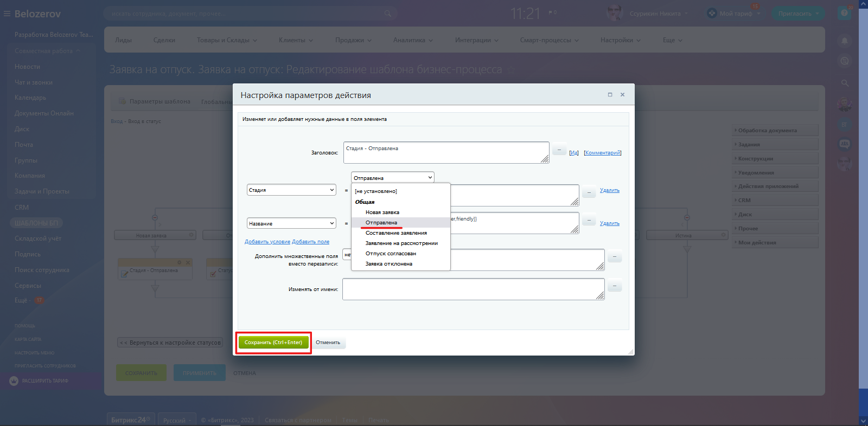
Task: Open the Сделки tab in top menu
Action: point(164,40)
